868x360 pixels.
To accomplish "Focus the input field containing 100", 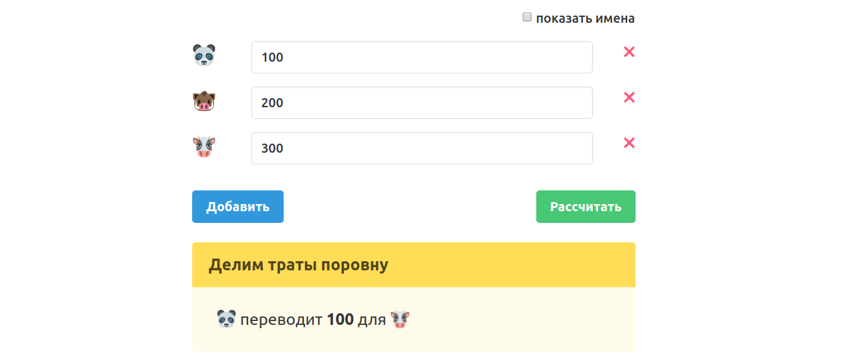I will tap(421, 57).
